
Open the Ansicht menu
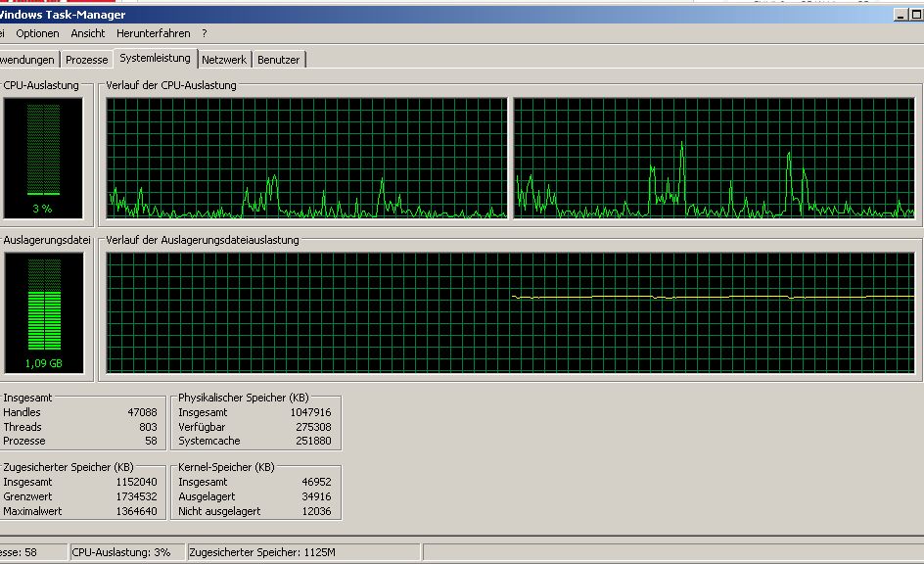(88, 33)
